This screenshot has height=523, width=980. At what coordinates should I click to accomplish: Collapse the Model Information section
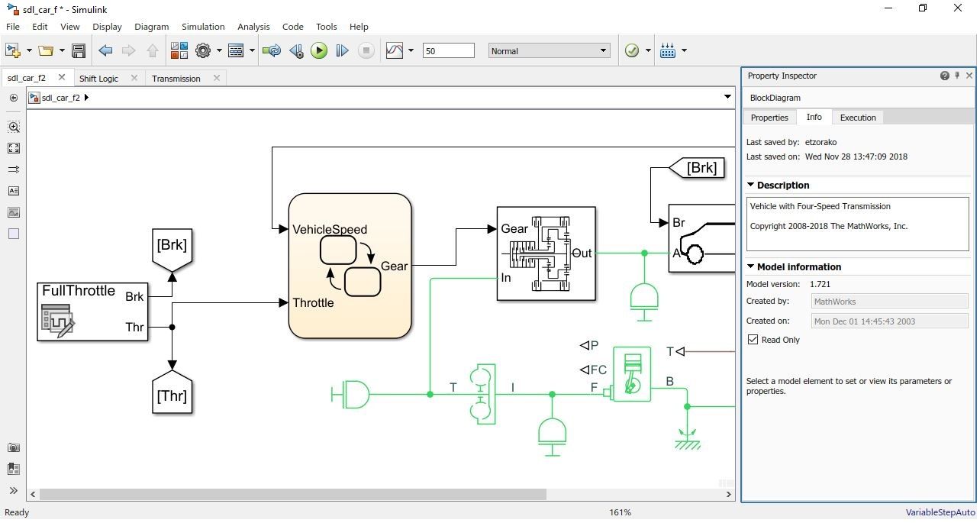751,266
